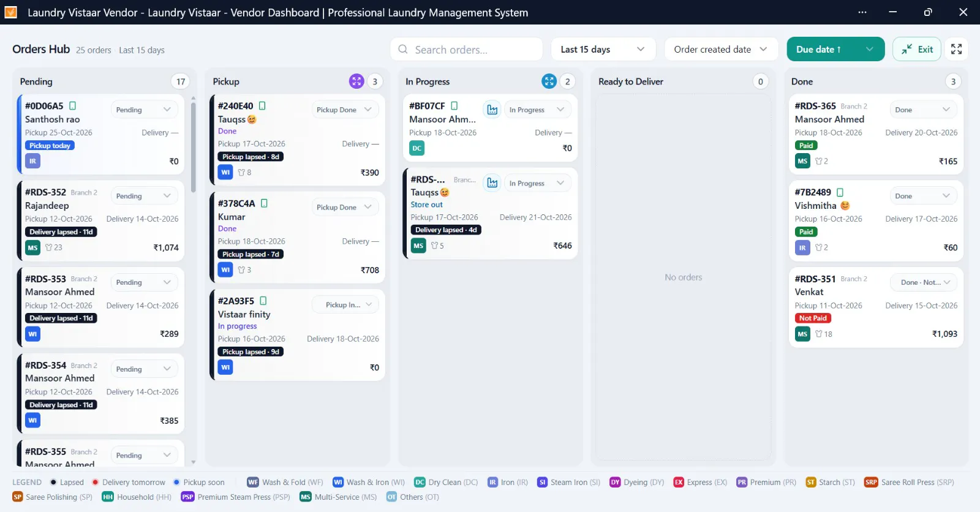The height and width of the screenshot is (512, 980).
Task: Click the Pending column scroll-up arrow
Action: 194,97
